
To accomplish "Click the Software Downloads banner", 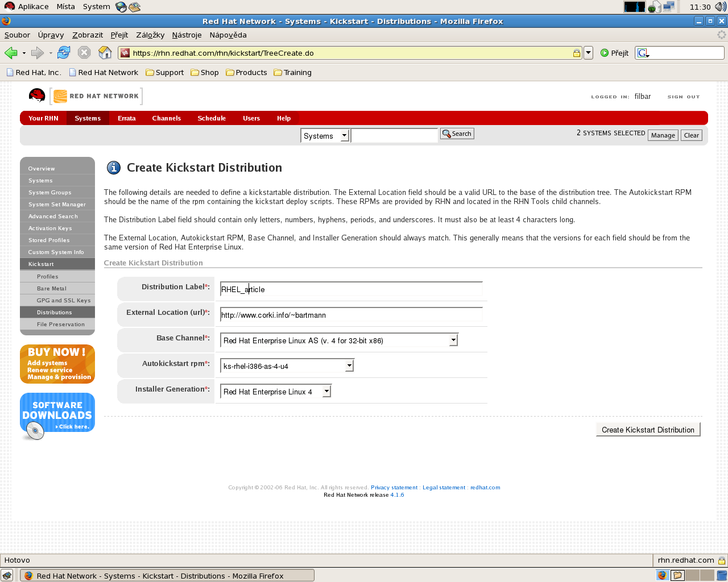I will 57,415.
